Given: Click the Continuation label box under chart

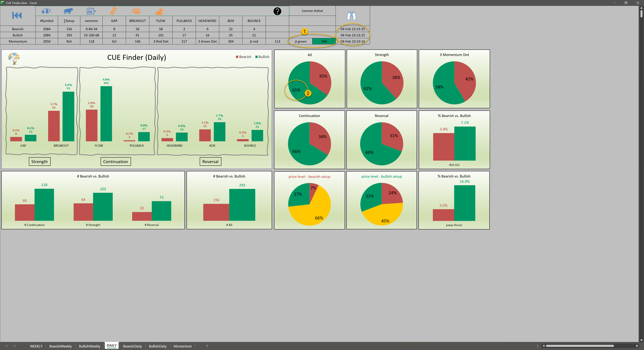Looking at the screenshot, I should point(116,162).
